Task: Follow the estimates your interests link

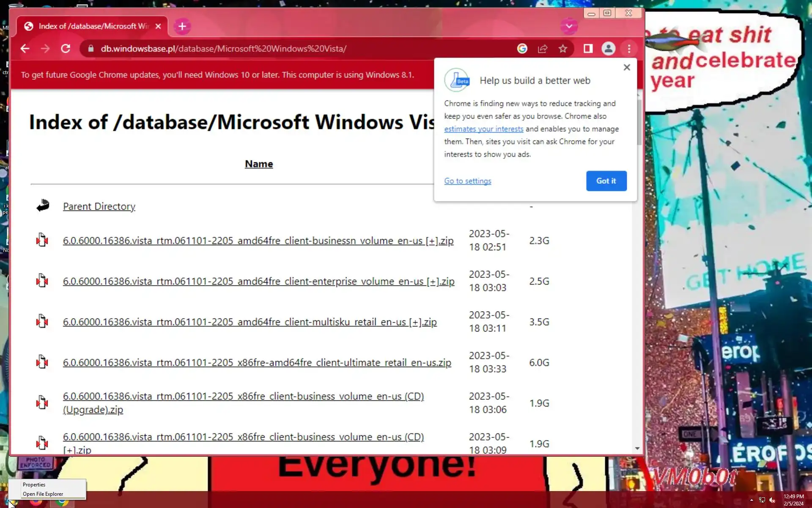Action: (483, 129)
